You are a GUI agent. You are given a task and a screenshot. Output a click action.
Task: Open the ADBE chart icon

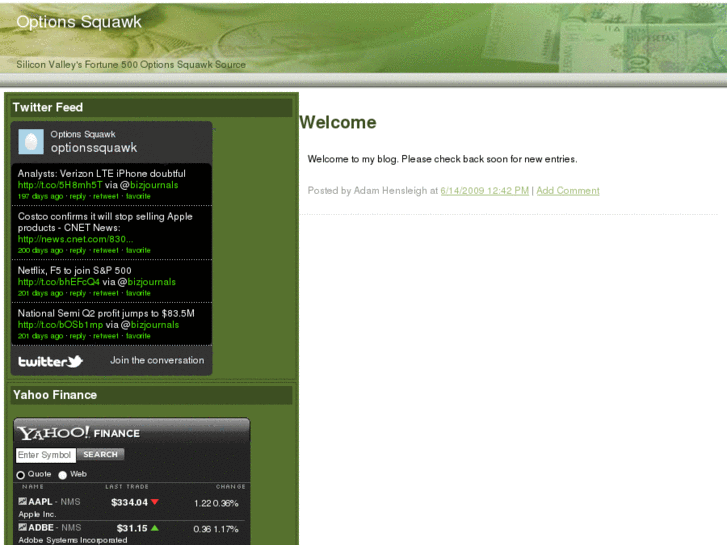pyautogui.click(x=22, y=527)
